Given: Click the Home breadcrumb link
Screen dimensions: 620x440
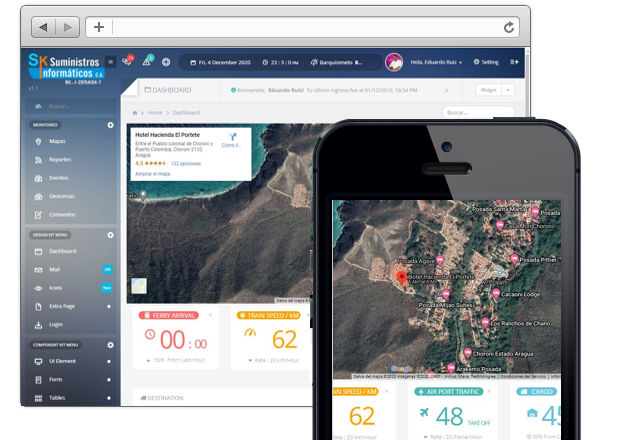Looking at the screenshot, I should tap(155, 113).
